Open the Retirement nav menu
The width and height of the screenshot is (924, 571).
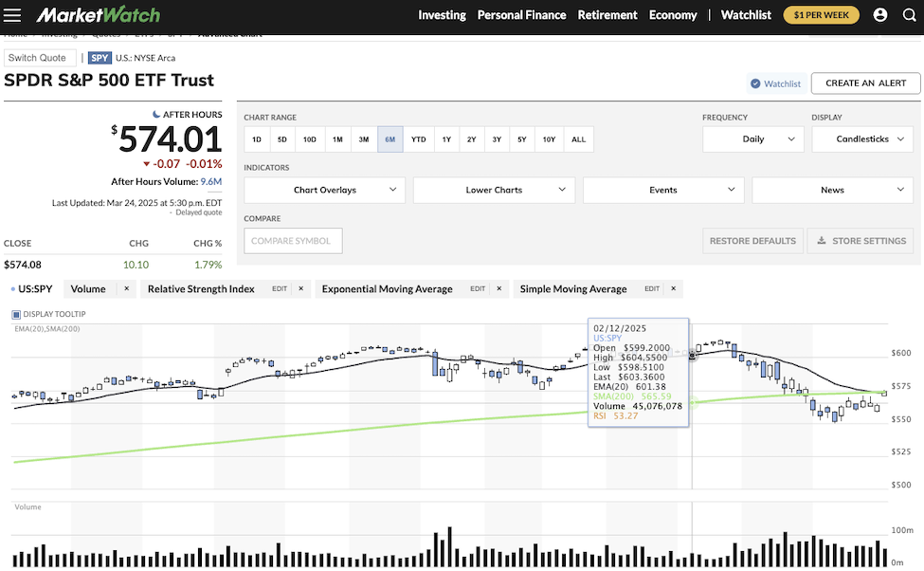(x=607, y=15)
